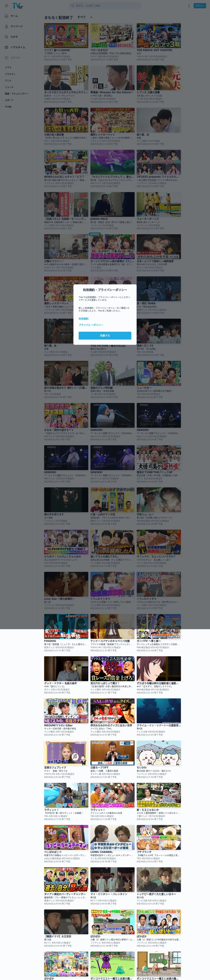Open the 伊沢みなみかわのクイズに出ない世界 thumbnail
This screenshot has height=980, width=210.
[112, 711]
